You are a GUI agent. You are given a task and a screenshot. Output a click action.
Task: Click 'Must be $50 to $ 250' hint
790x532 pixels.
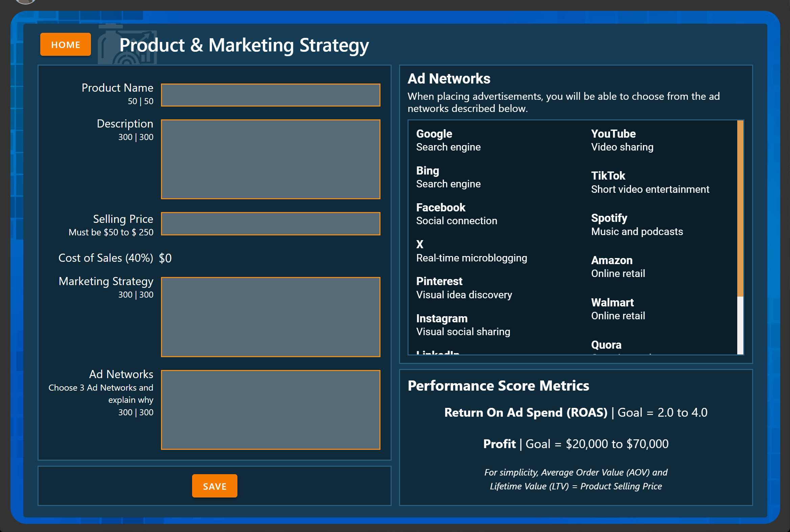click(111, 232)
